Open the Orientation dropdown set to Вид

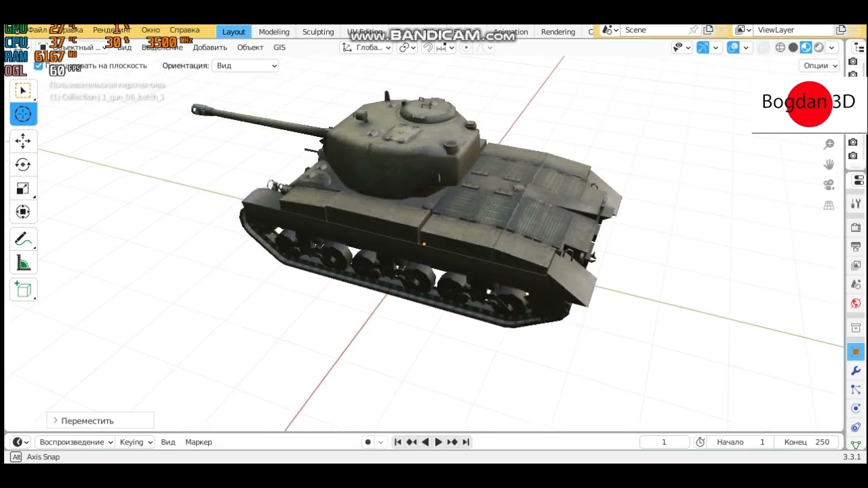(245, 66)
